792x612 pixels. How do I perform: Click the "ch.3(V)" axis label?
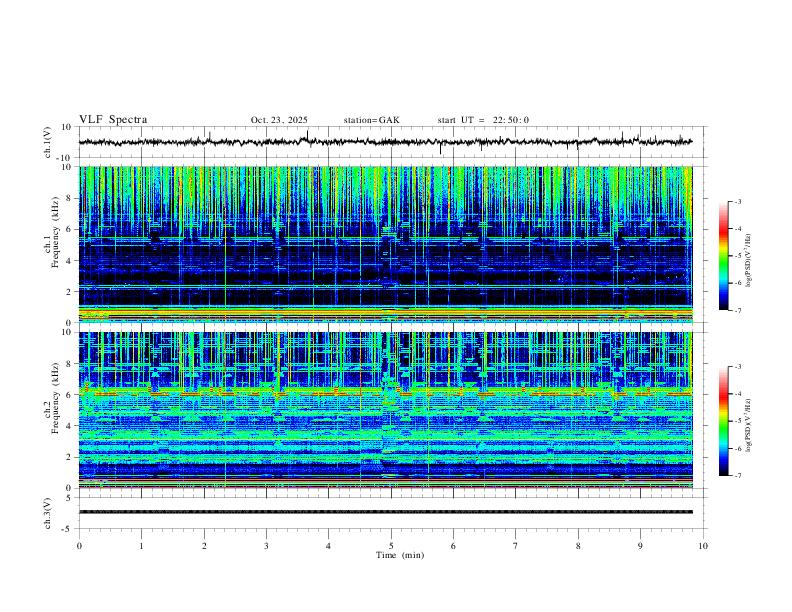[48, 513]
